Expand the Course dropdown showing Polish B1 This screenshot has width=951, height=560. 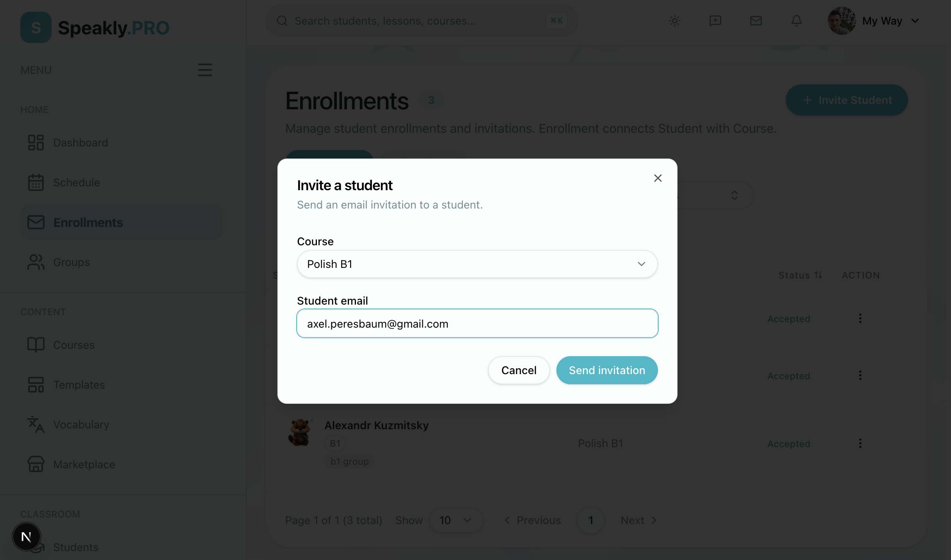[477, 264]
